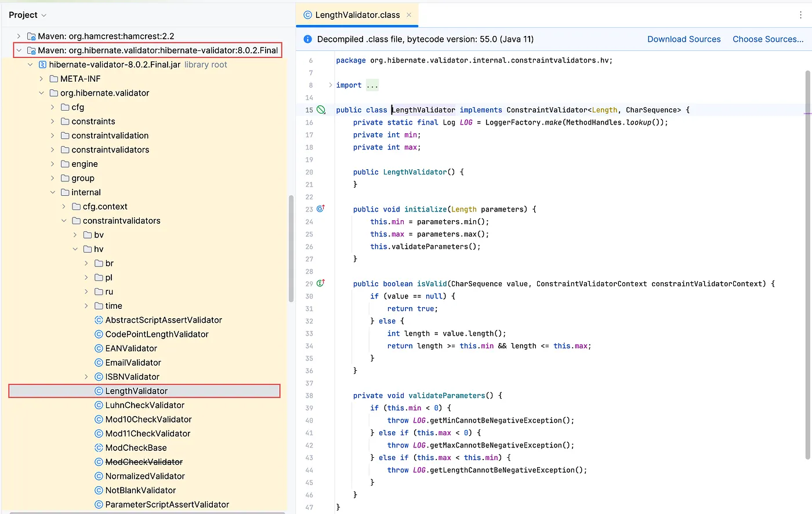Select the EANValidator class icon
Image resolution: width=812 pixels, height=514 pixels.
coord(98,348)
